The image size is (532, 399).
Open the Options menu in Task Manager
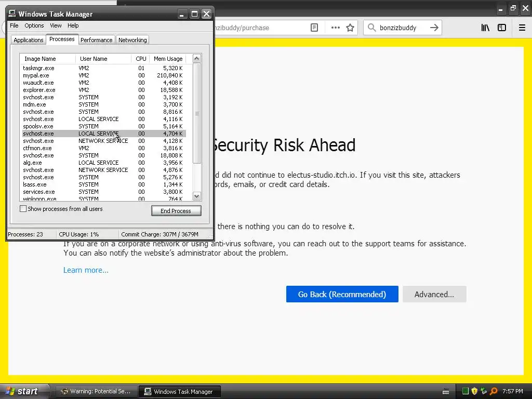(x=34, y=25)
